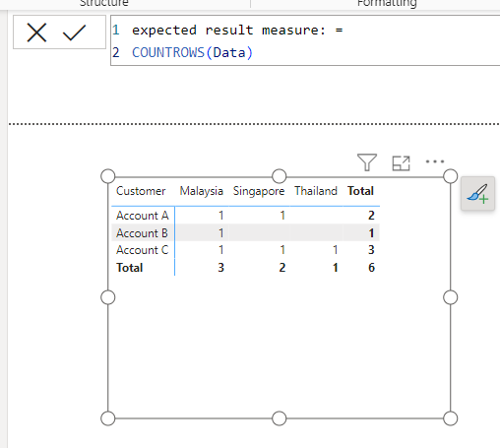Select the Account B row label
The image size is (500, 448).
(x=142, y=233)
